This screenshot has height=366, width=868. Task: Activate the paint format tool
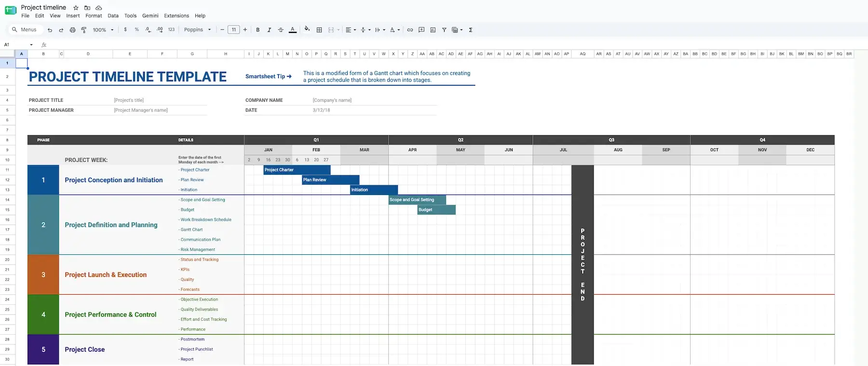click(x=84, y=30)
